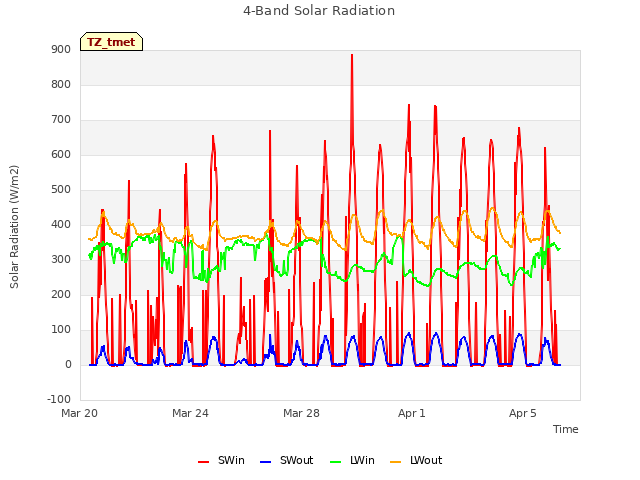
Task: Click the Mar 24 x-axis label
Action: point(190,413)
